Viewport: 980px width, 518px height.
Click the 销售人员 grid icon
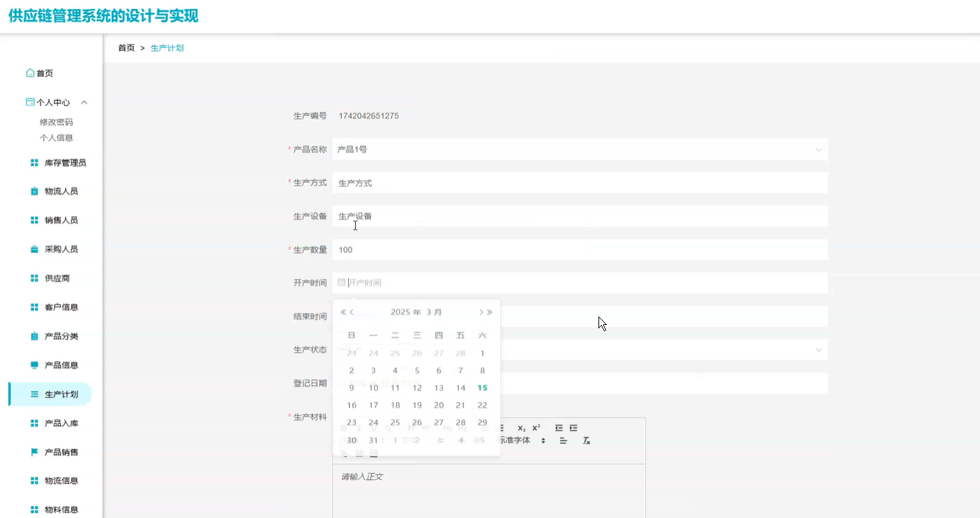point(34,220)
